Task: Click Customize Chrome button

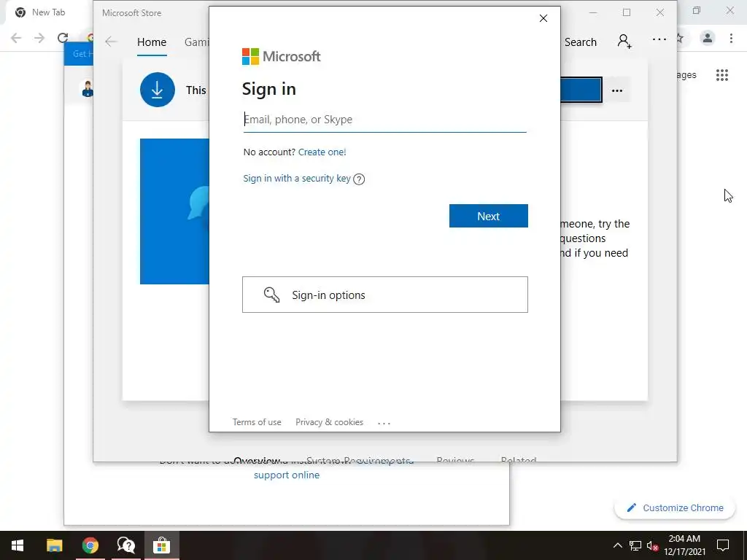Action: (675, 507)
